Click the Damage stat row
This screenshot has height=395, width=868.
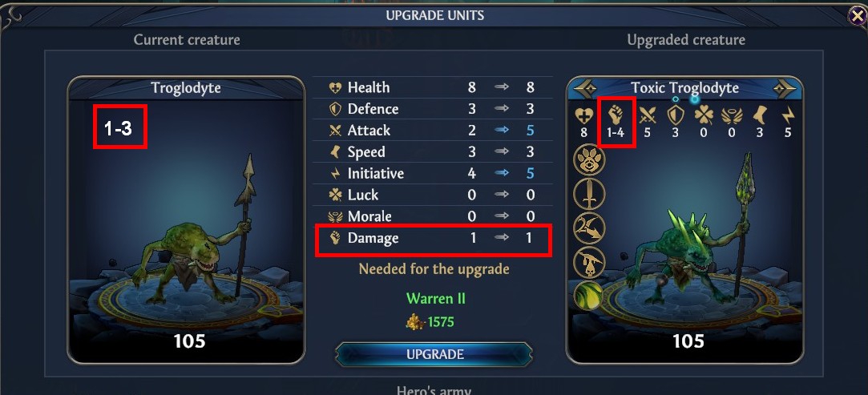point(432,239)
